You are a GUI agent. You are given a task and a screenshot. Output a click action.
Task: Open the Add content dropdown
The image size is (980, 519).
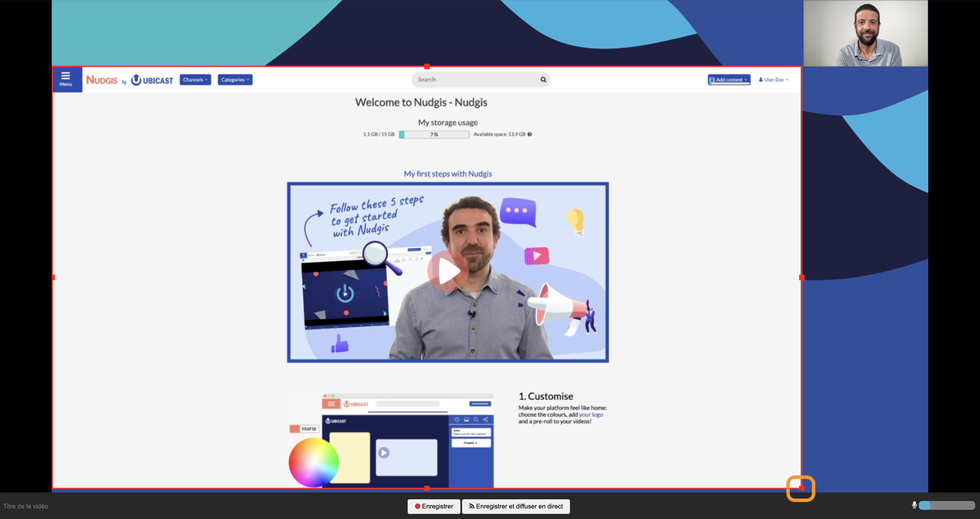click(x=729, y=80)
